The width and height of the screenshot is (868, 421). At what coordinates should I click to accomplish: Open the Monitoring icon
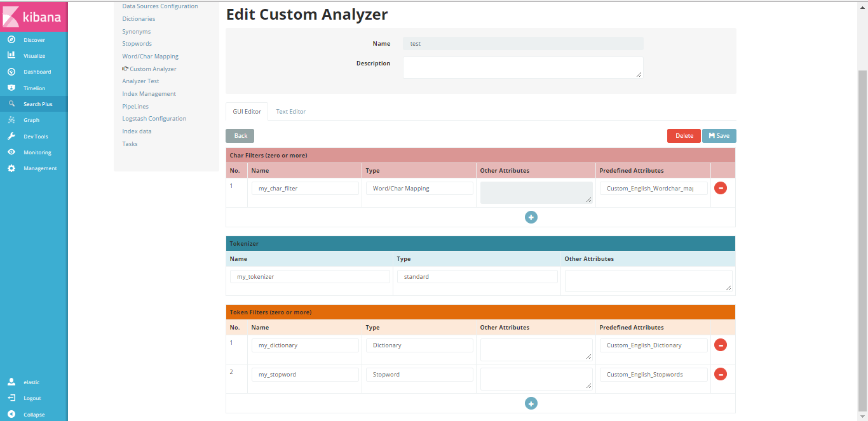coord(11,152)
